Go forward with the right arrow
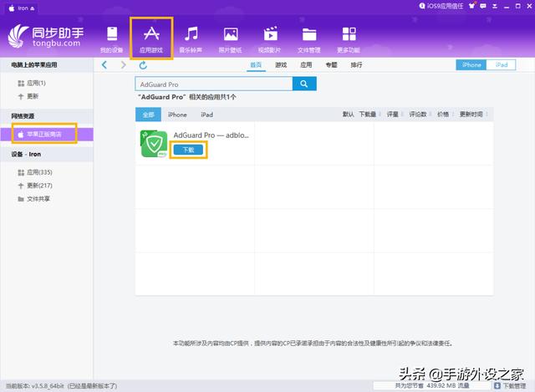This screenshot has width=535, height=392. click(x=123, y=65)
